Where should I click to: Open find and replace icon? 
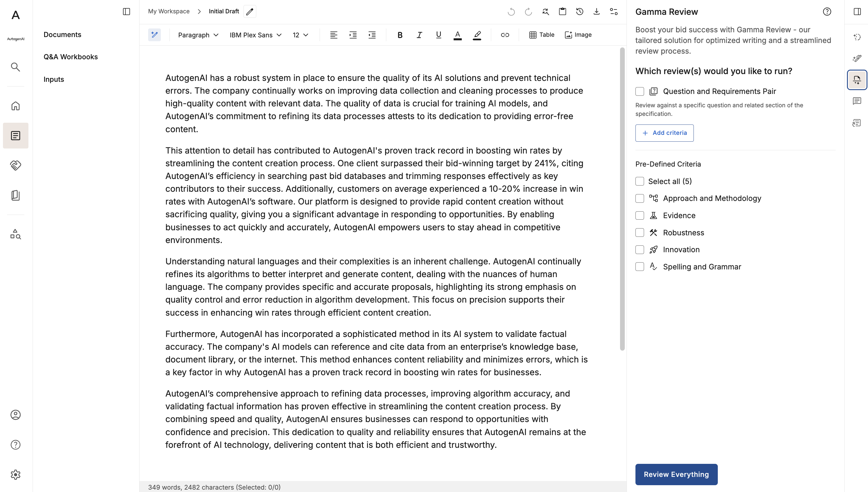pyautogui.click(x=545, y=12)
